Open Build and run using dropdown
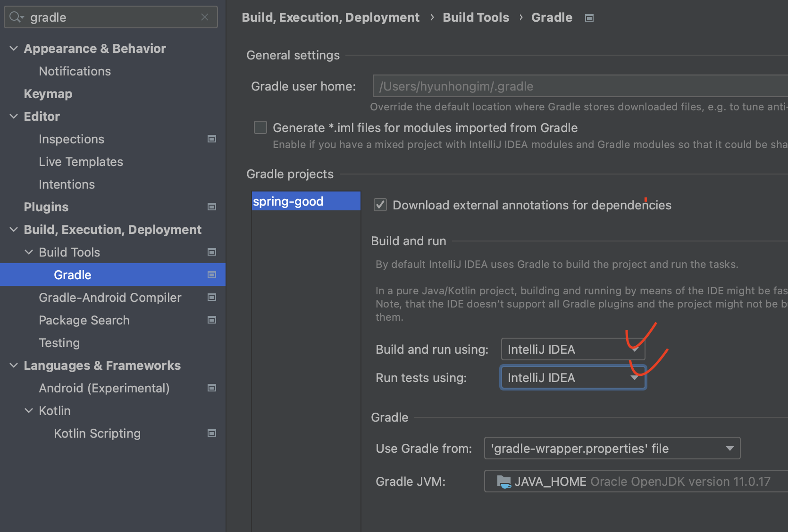788x532 pixels. 573,349
